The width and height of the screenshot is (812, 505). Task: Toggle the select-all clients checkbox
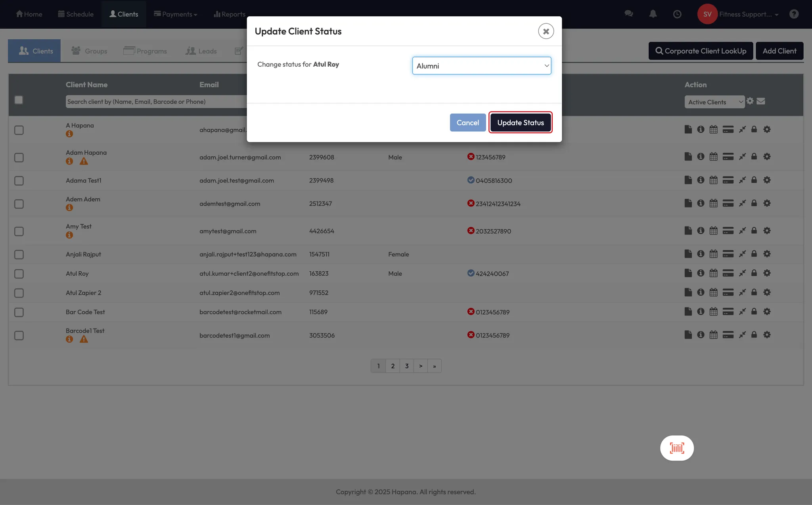click(19, 100)
